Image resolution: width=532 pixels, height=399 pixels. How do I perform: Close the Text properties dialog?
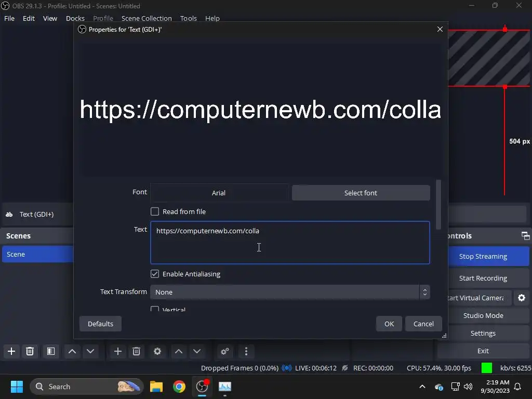[x=440, y=29]
